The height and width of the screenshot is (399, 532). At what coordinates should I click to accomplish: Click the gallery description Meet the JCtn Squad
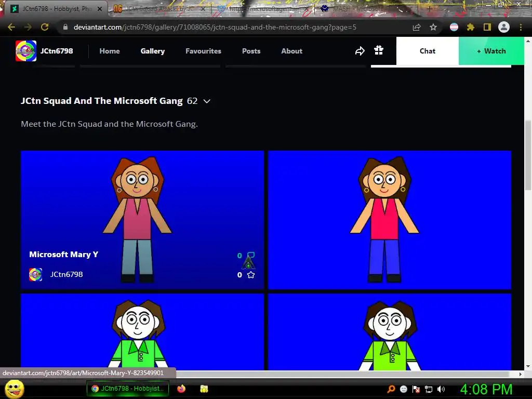(109, 124)
